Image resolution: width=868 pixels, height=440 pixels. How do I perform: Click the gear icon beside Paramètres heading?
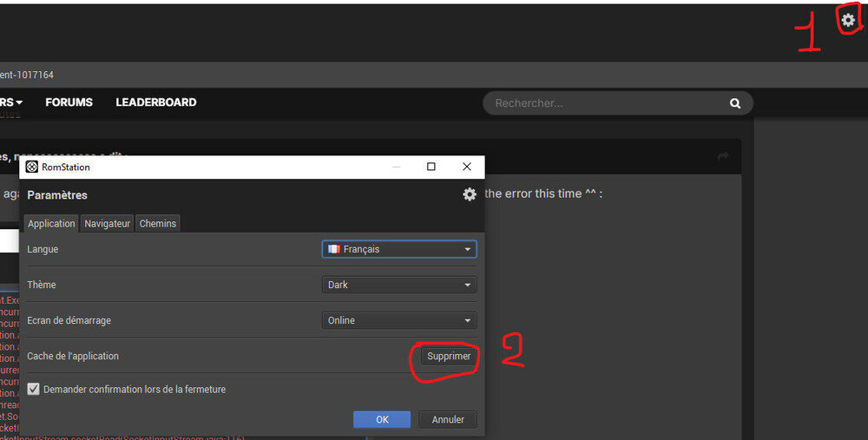coord(470,194)
